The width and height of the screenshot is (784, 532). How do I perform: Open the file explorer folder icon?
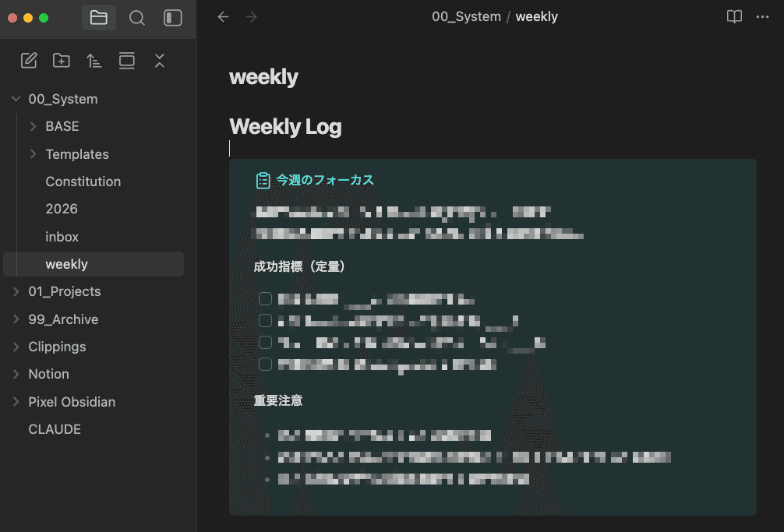click(x=99, y=18)
